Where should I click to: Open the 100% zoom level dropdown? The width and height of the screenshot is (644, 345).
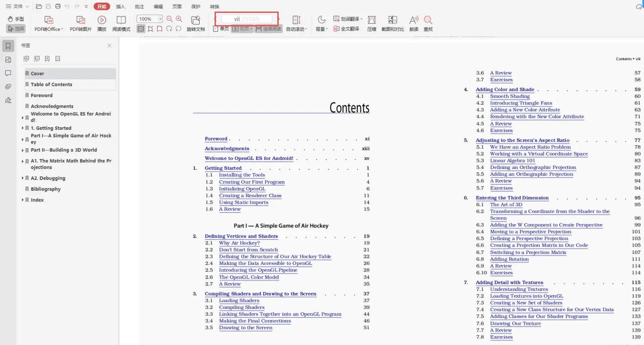click(160, 19)
